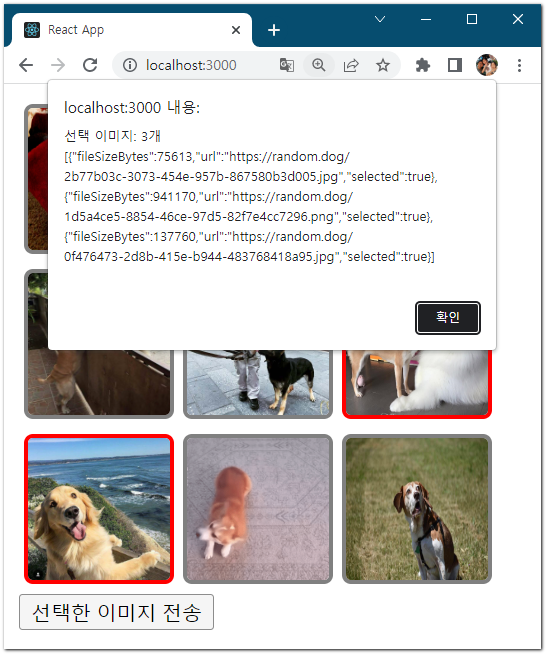Select the white fluffy dog image with red border
The width and height of the screenshot is (546, 654).
tap(417, 384)
